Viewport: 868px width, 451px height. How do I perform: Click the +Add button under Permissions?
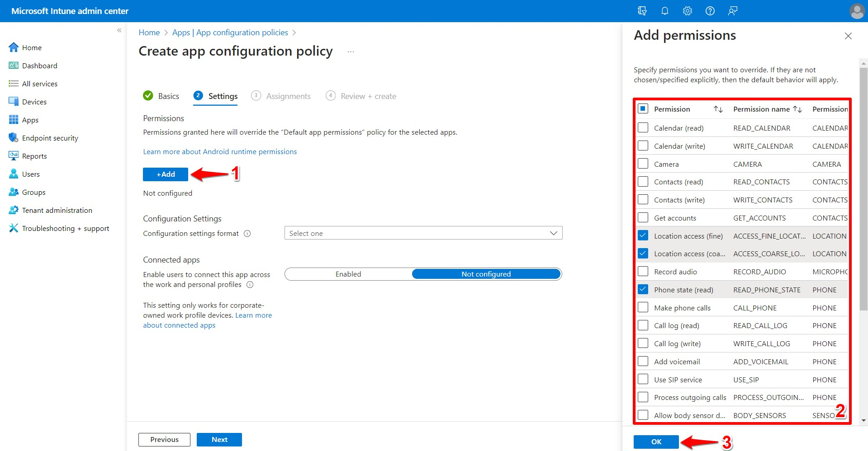(165, 174)
